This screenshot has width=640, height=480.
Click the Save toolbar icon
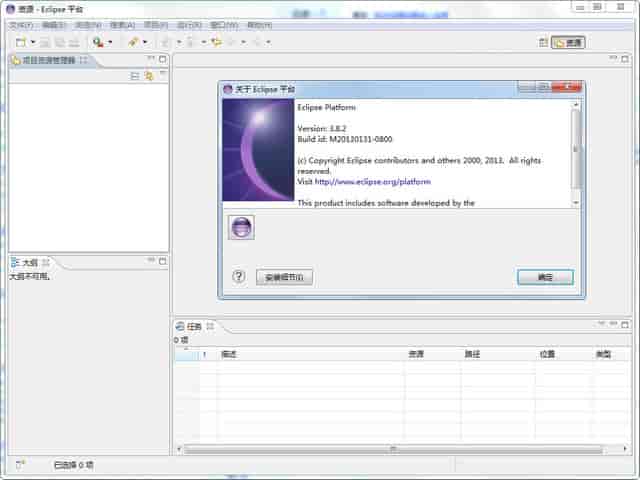[x=44, y=42]
